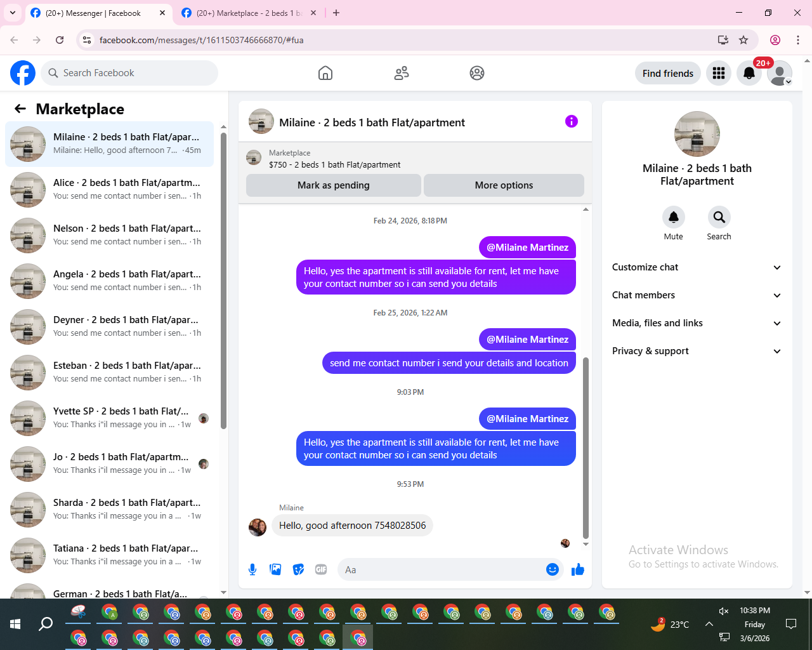Switch to Marketplace - 2 beds tab
The image size is (812, 650).
point(249,13)
